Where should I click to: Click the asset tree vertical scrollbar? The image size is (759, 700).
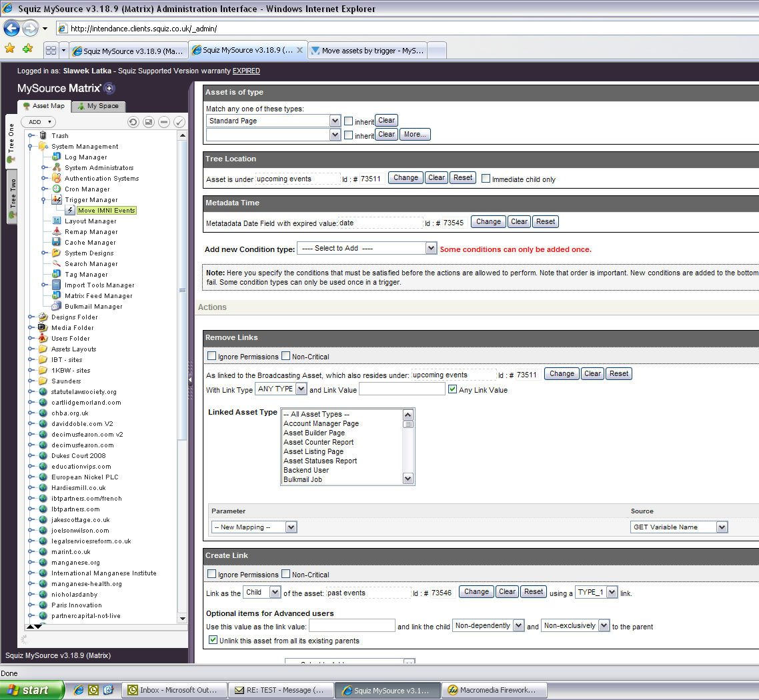click(x=183, y=377)
